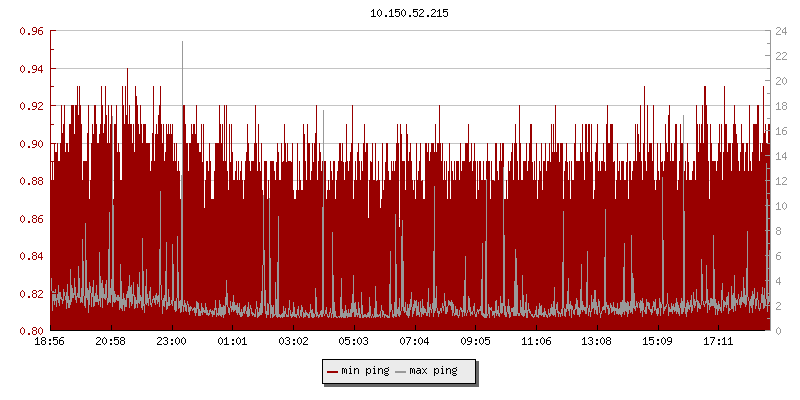Click the 14 label on right axis

tap(778, 156)
